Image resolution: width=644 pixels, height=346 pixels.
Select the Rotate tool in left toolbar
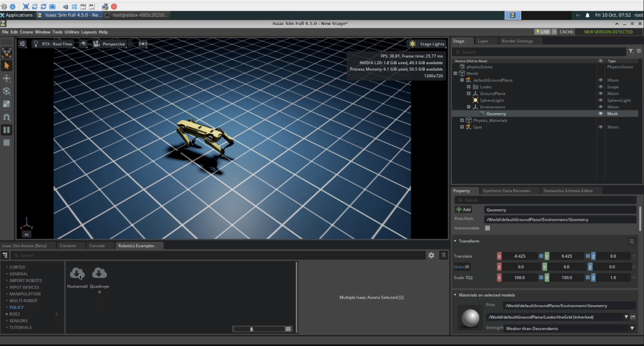coord(7,91)
